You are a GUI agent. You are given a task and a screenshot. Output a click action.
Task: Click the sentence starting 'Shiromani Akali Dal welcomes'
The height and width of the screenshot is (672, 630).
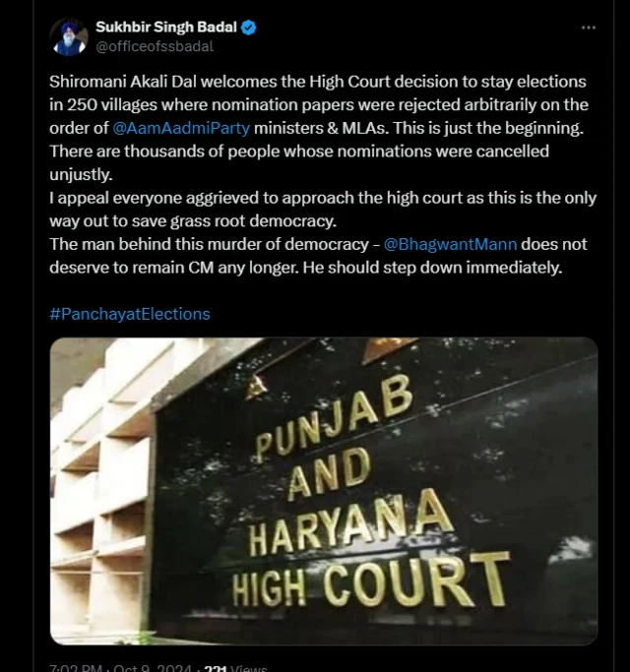coord(319,105)
